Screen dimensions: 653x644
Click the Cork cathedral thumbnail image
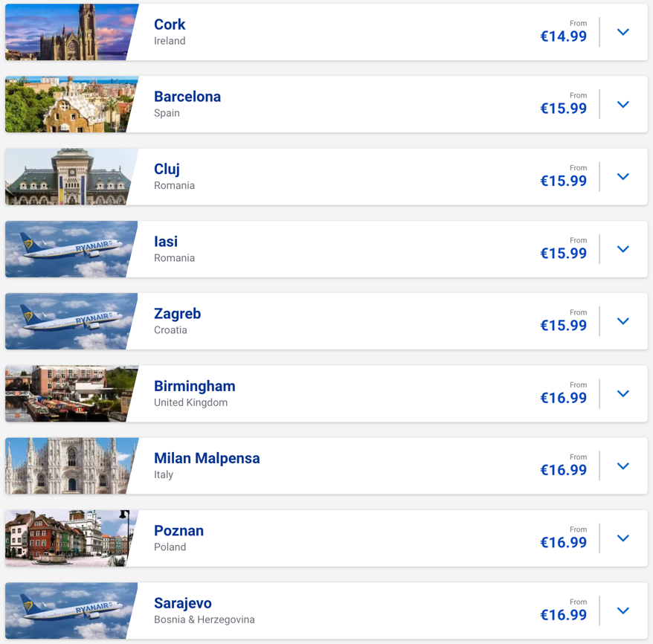[x=71, y=32]
